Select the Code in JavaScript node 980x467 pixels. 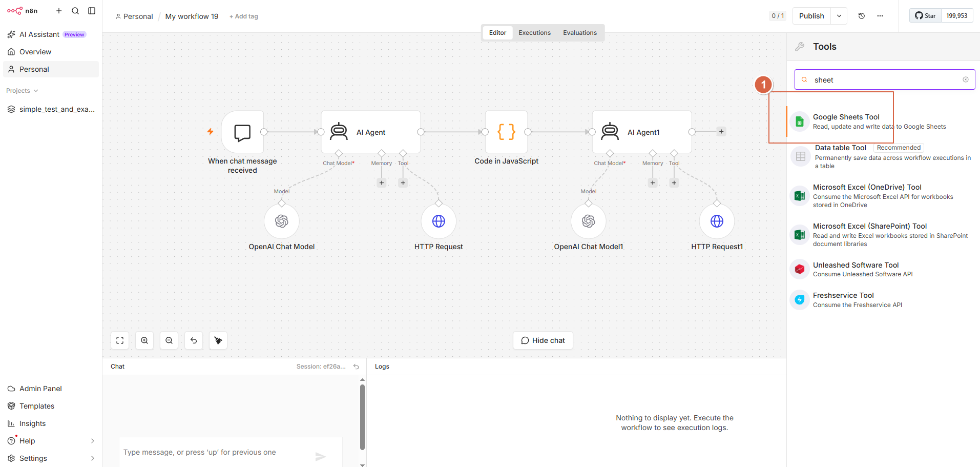507,132
